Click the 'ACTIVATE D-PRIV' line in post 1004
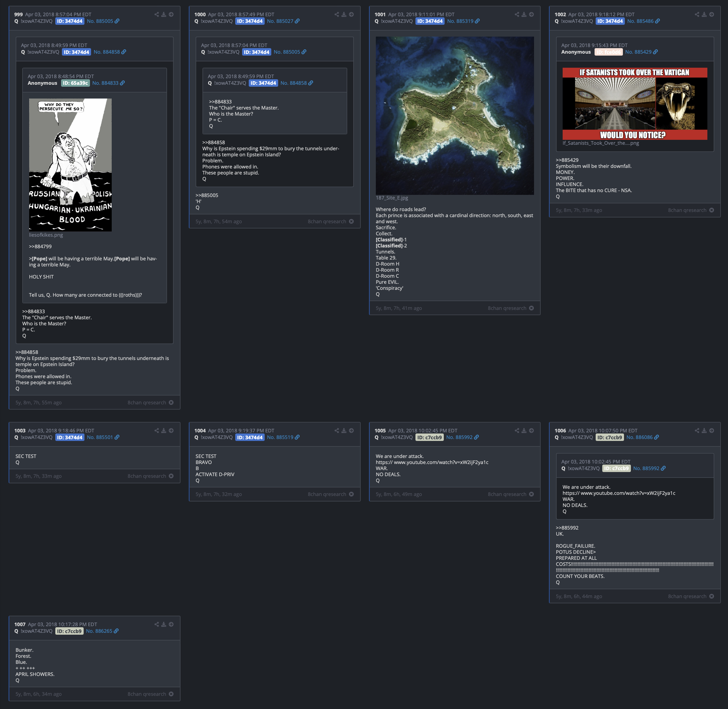This screenshot has width=728, height=709. click(x=215, y=475)
